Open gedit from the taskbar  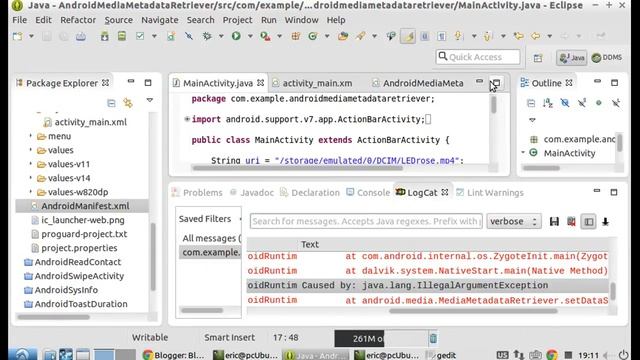point(440,355)
